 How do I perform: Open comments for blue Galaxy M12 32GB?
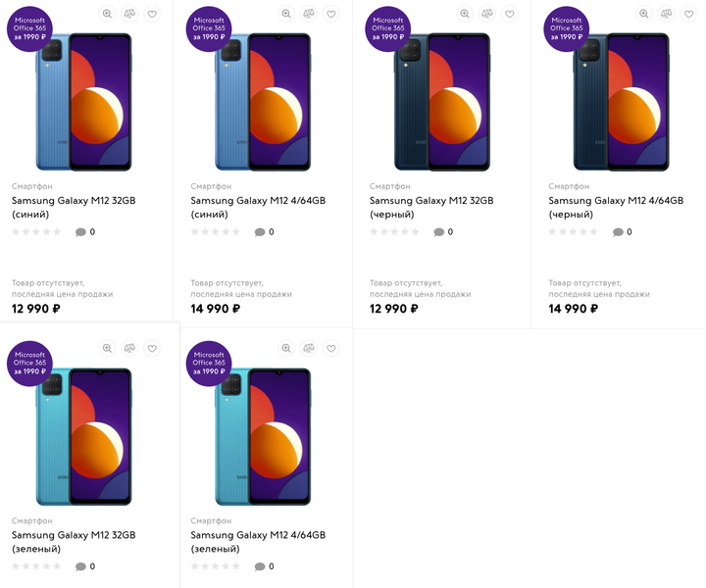click(80, 232)
